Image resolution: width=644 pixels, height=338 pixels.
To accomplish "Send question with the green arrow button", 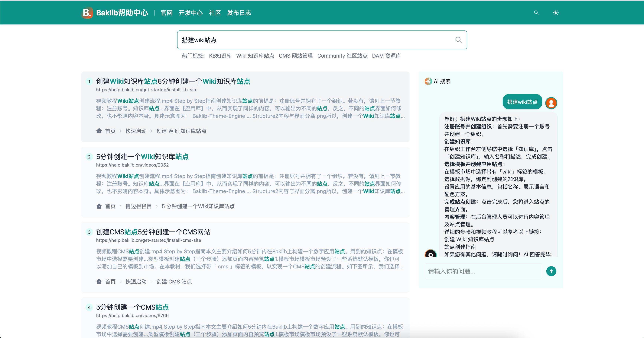I will point(551,271).
